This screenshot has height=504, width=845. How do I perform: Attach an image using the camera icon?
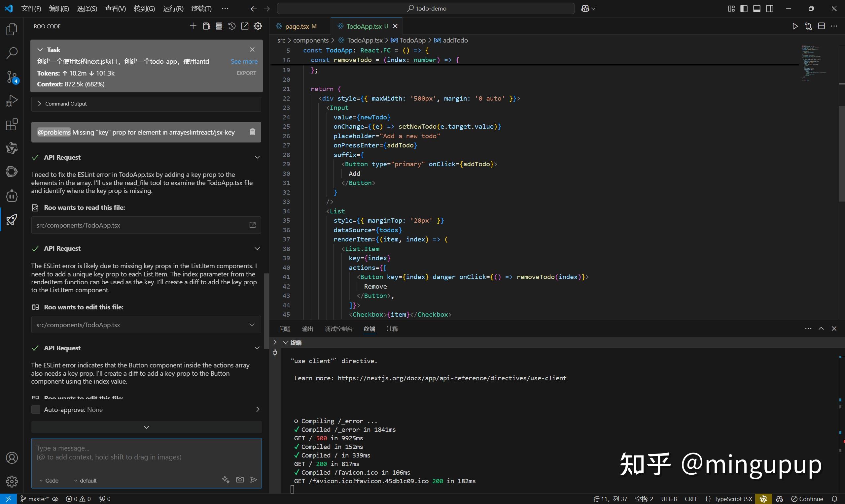click(240, 479)
